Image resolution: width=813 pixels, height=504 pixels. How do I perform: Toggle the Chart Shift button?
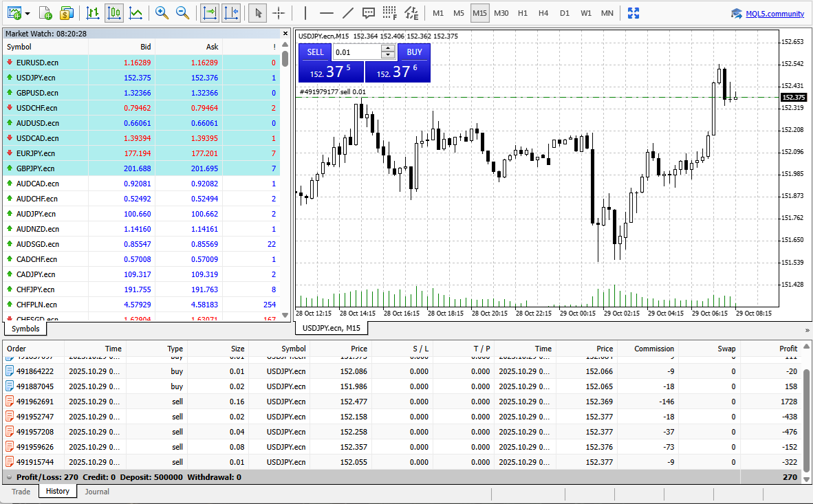[231, 13]
